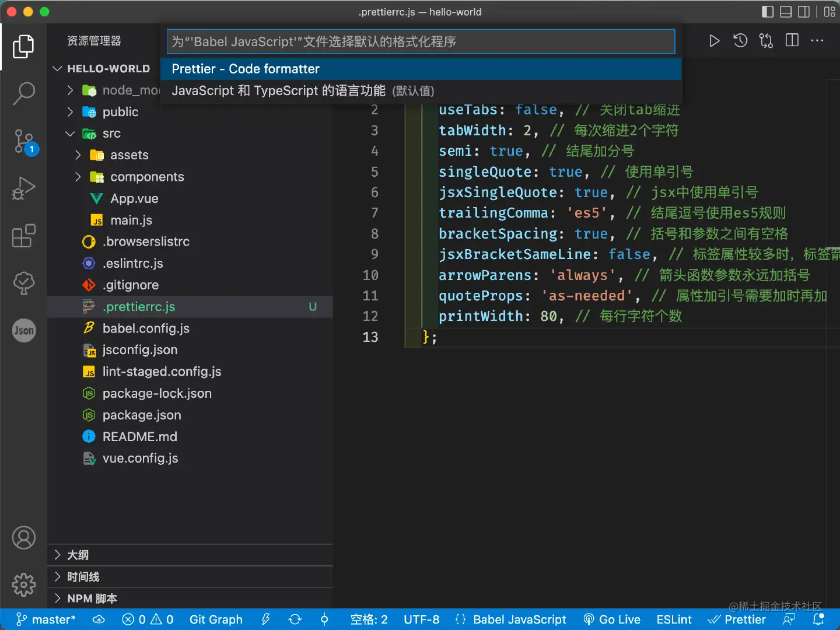Open Git Graph from status bar

[216, 619]
